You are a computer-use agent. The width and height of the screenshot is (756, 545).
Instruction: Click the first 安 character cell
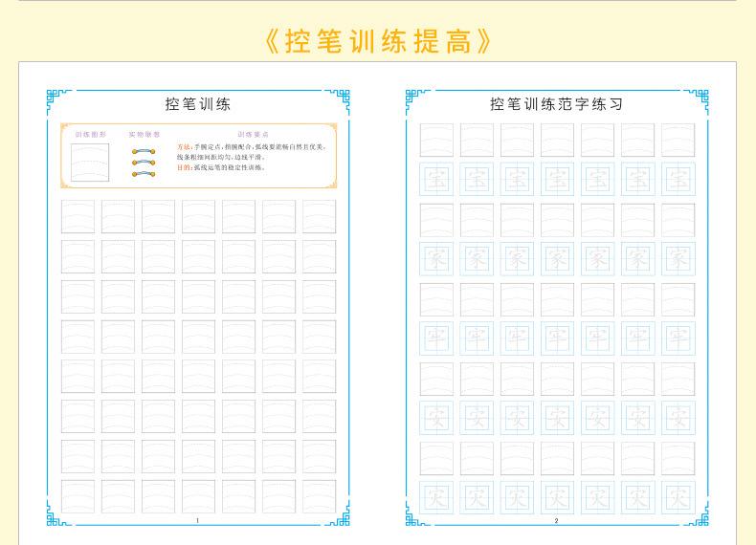click(x=436, y=417)
